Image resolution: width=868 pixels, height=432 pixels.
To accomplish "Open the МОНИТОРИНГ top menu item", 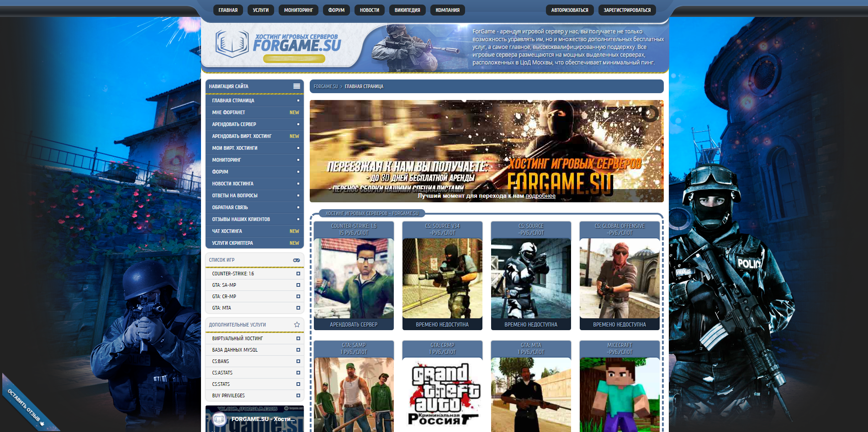I will pyautogui.click(x=298, y=10).
